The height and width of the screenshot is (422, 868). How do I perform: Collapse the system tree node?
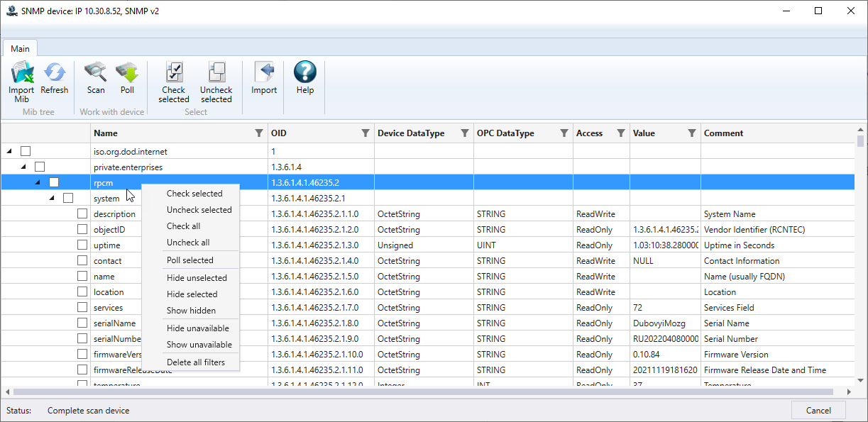tap(52, 198)
